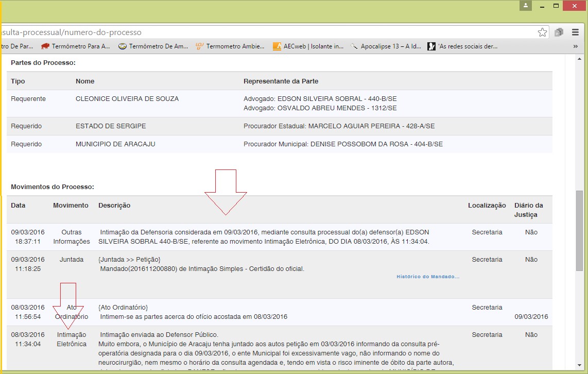Click the scrollbar down arrow

pos(579,365)
